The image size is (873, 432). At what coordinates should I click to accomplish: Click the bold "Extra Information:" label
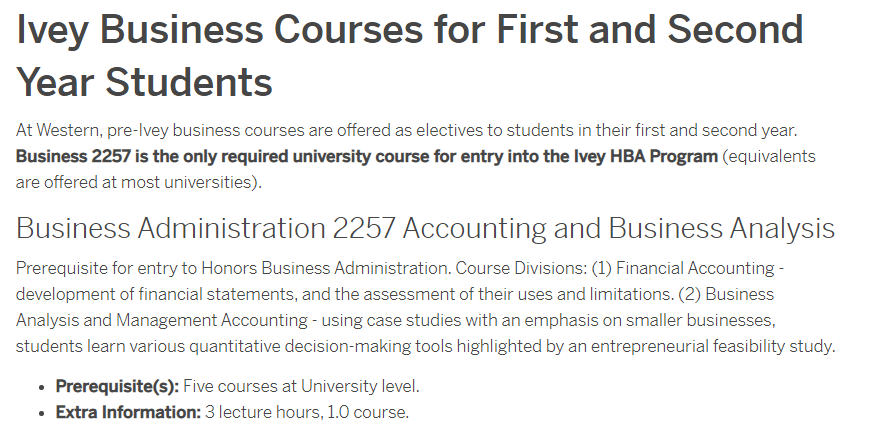[x=128, y=413]
